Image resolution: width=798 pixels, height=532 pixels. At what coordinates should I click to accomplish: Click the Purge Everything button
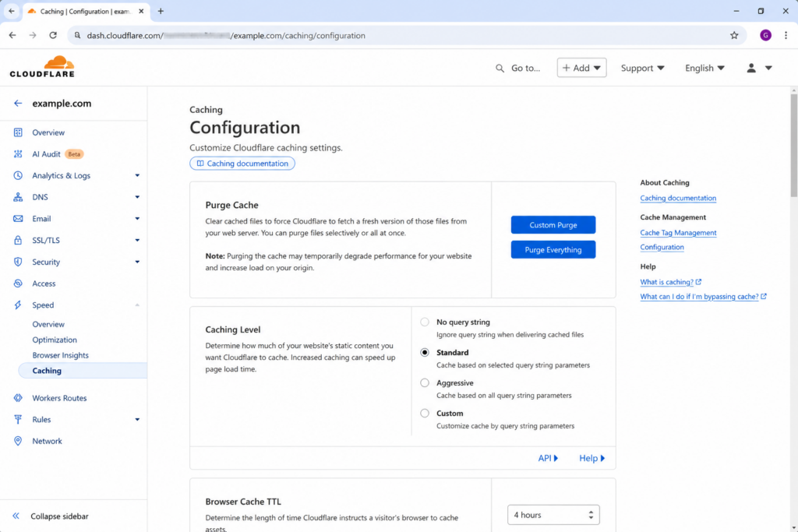(553, 250)
